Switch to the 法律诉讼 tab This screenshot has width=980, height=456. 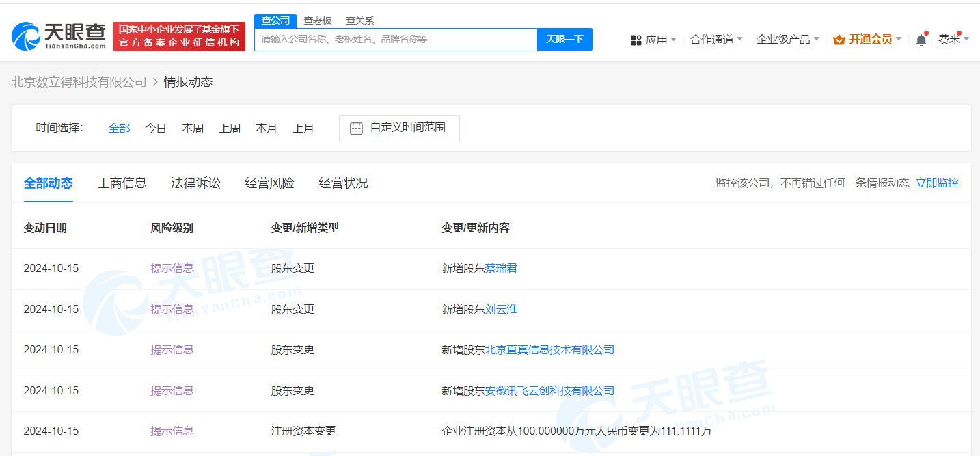pos(195,183)
